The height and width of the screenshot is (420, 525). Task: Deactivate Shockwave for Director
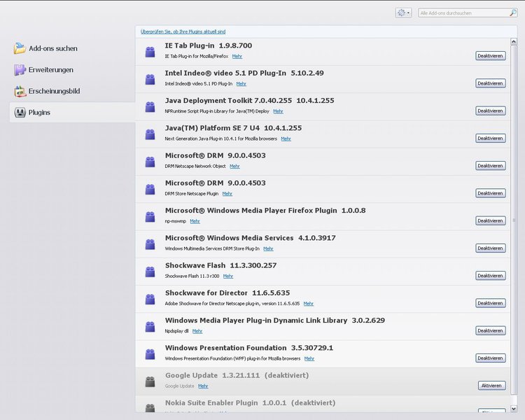coord(491,303)
